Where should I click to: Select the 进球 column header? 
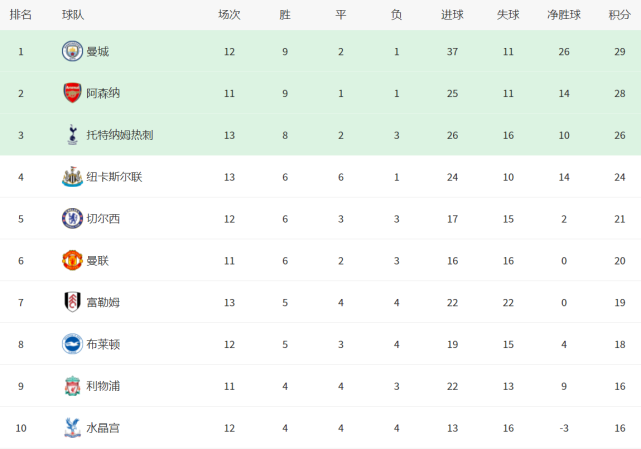click(452, 15)
